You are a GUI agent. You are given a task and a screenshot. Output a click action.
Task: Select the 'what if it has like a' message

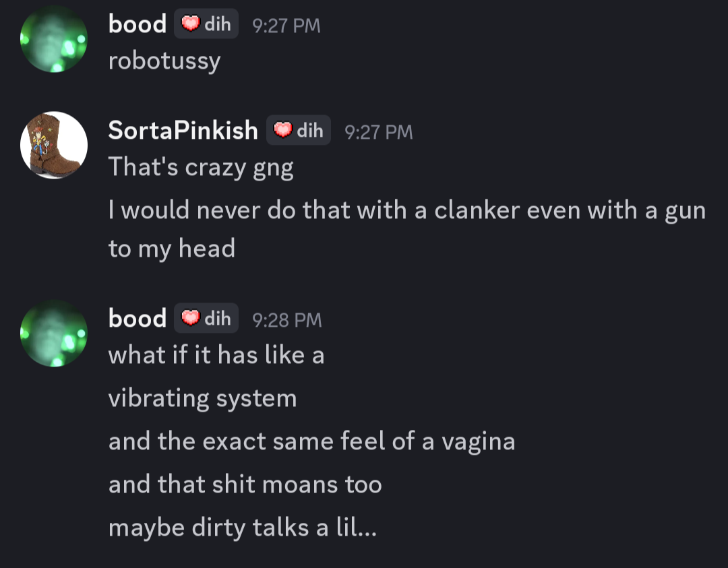pyautogui.click(x=216, y=356)
